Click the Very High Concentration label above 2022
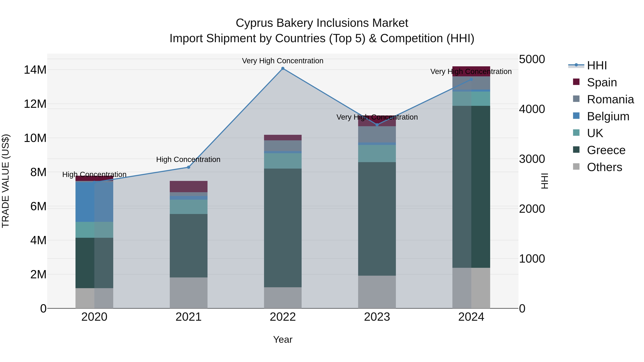Image resolution: width=644 pixels, height=362 pixels. [283, 61]
